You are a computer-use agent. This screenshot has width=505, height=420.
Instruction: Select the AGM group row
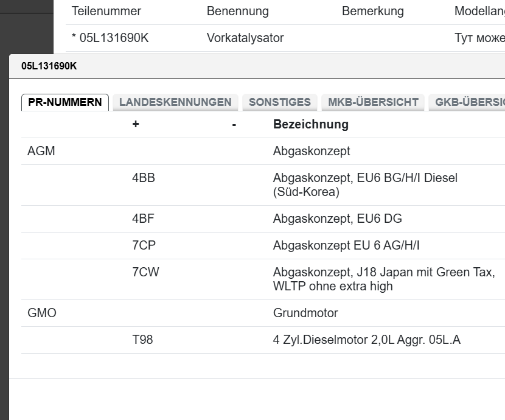[x=41, y=151]
